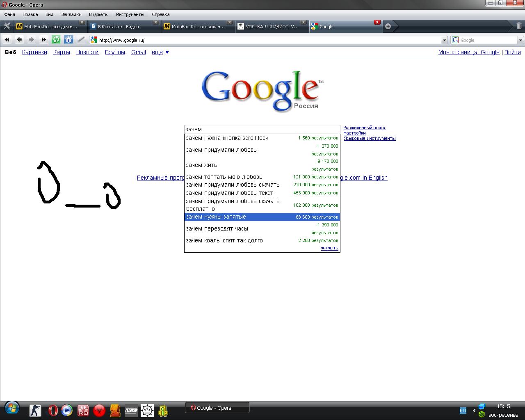Switch to the first MotoFan.Ru tab

50,26
